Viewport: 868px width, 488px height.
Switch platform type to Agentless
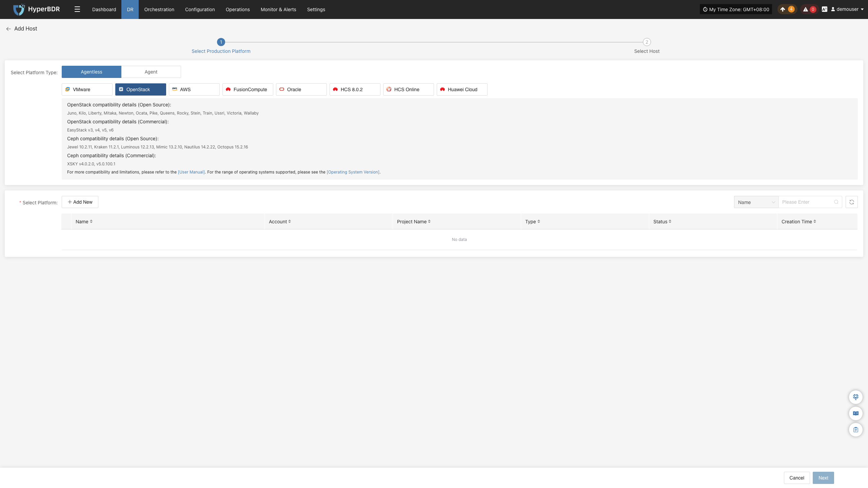pyautogui.click(x=92, y=72)
